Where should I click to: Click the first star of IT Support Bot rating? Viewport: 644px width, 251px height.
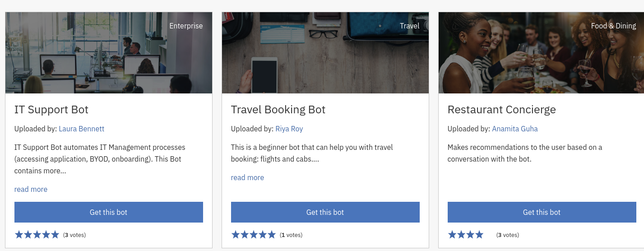coord(19,235)
